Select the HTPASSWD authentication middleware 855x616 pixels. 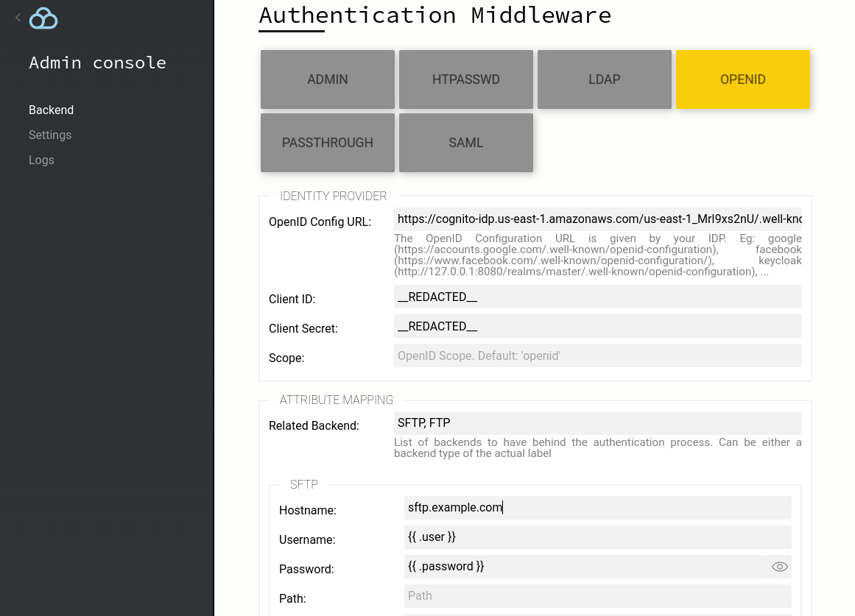(466, 79)
